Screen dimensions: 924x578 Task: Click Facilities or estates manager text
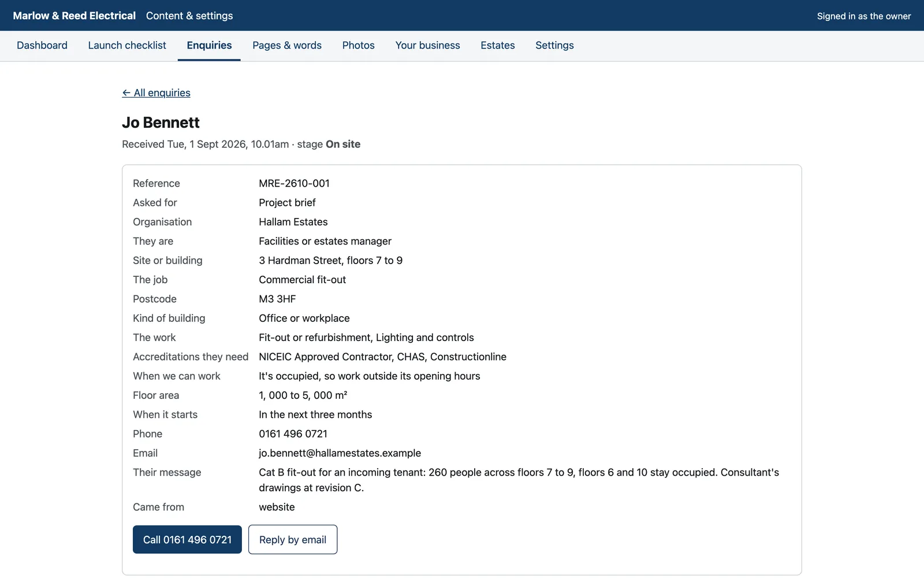click(325, 241)
